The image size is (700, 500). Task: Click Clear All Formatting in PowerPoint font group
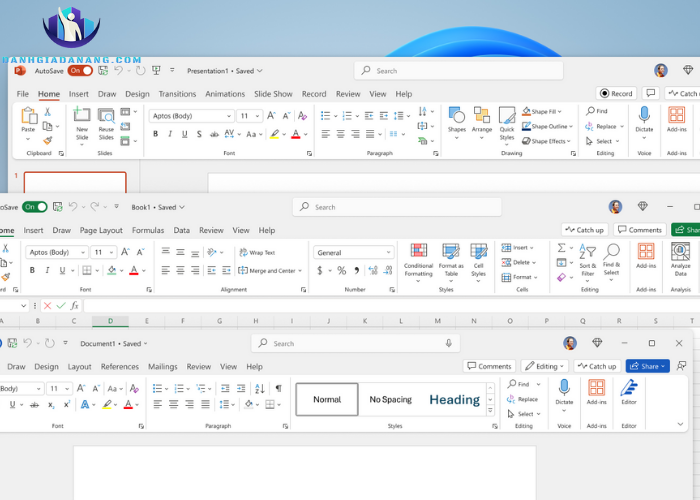point(302,116)
